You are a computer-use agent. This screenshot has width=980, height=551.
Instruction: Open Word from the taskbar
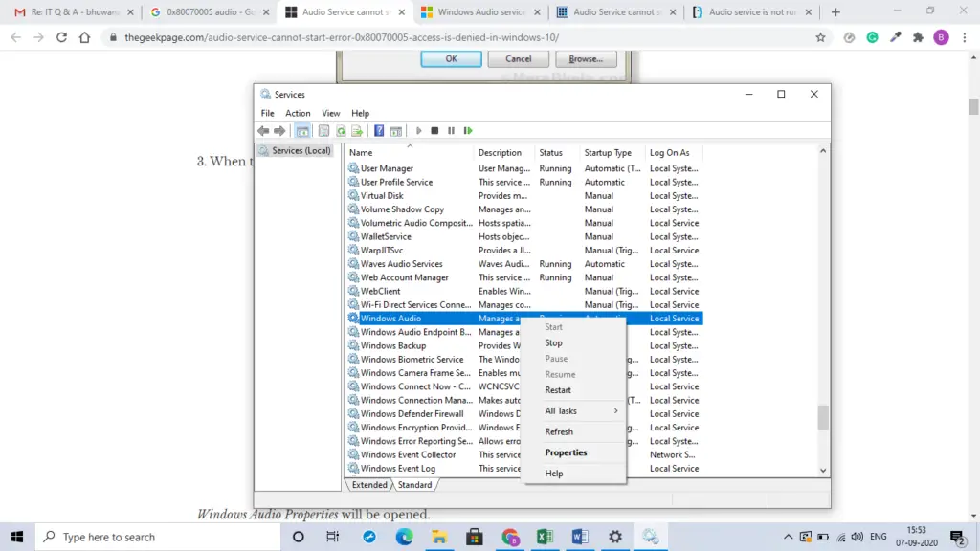[x=580, y=537]
